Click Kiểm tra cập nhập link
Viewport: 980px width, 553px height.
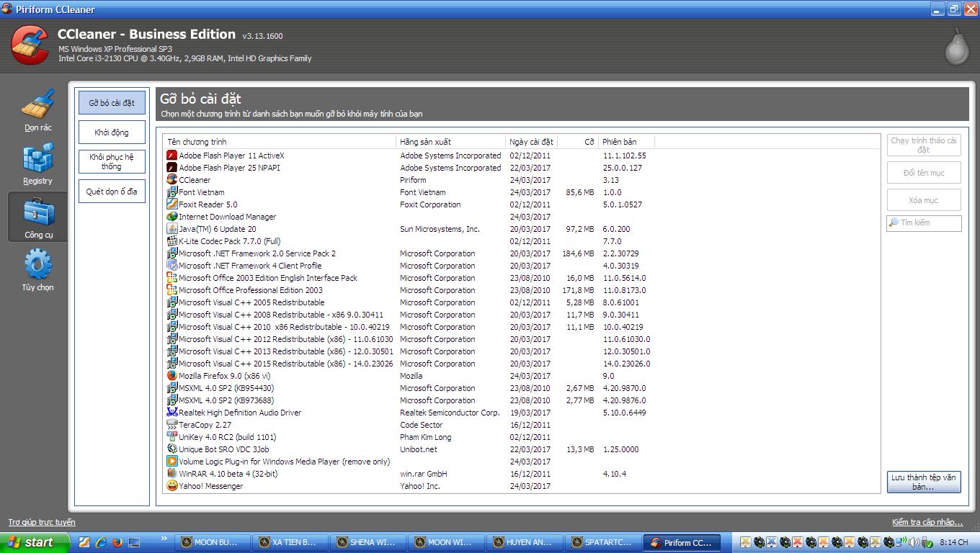coord(927,522)
